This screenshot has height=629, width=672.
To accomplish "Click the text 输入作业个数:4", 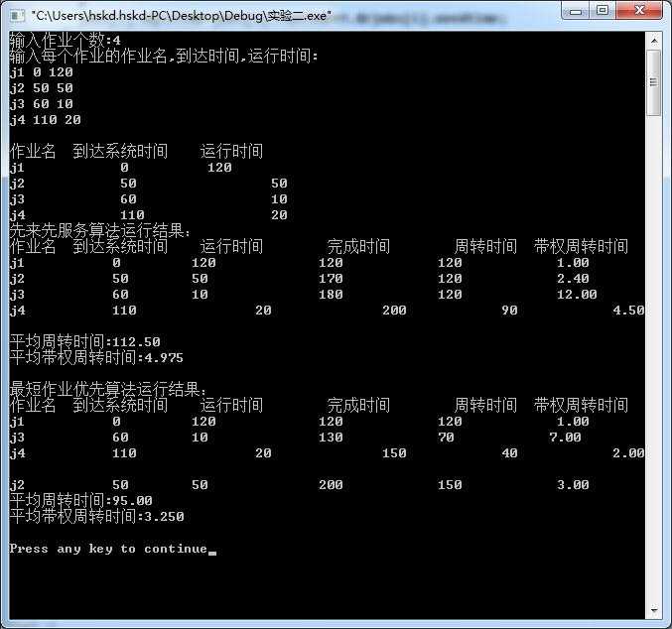I will click(x=66, y=41).
